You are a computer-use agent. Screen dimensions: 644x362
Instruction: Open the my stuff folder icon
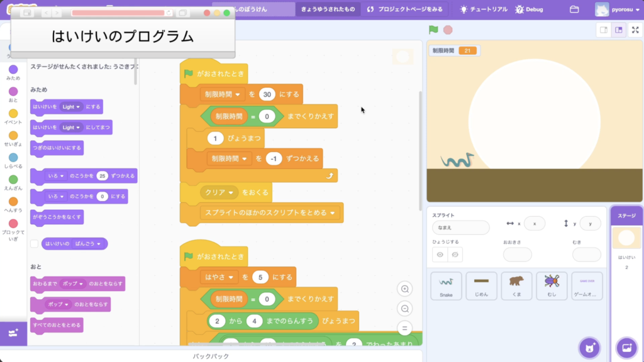click(574, 9)
